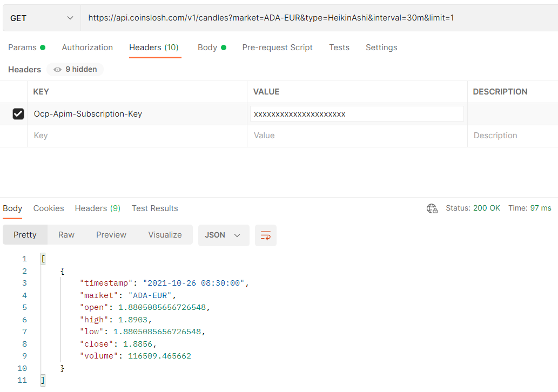This screenshot has height=392, width=558.
Task: Open the Test Results tab
Action: click(x=155, y=208)
